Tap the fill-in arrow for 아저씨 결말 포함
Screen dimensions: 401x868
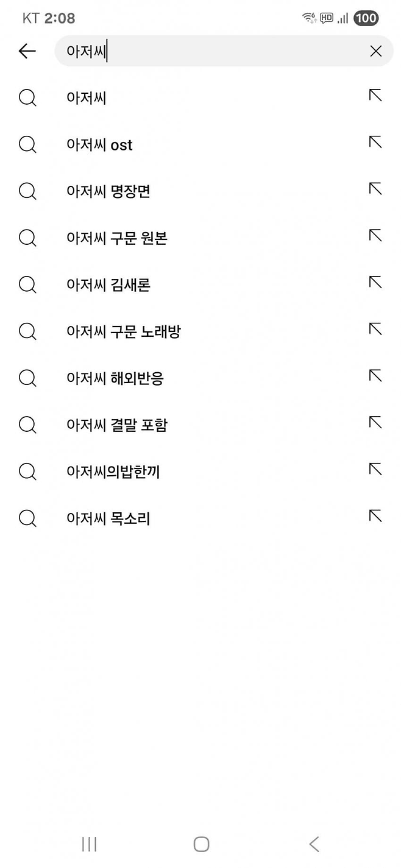click(374, 422)
